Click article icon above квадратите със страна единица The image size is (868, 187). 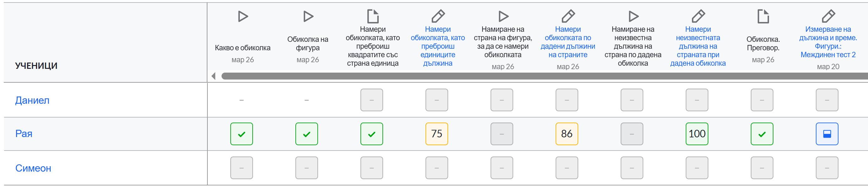pyautogui.click(x=373, y=16)
